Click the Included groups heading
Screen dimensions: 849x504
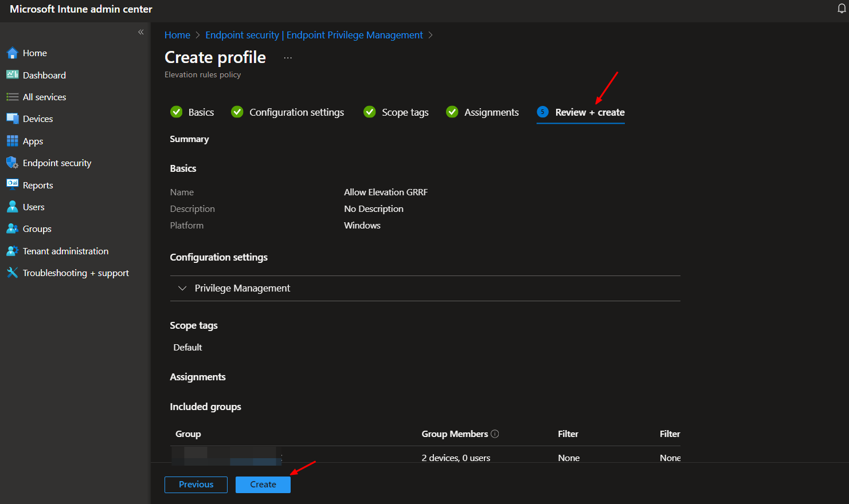(205, 407)
